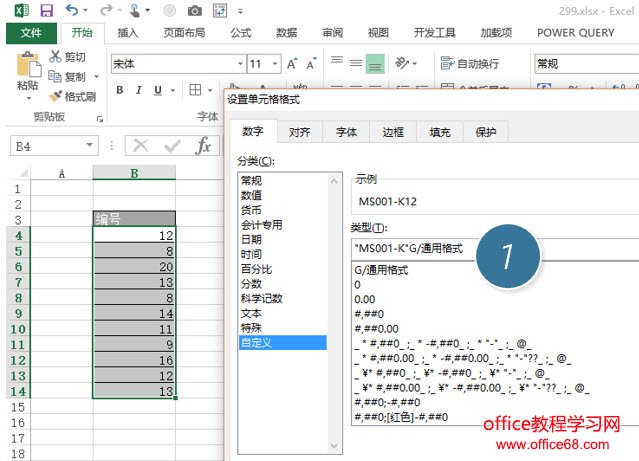The image size is (639, 461).
Task: Save the workbook with floppy disk icon
Action: 46,10
